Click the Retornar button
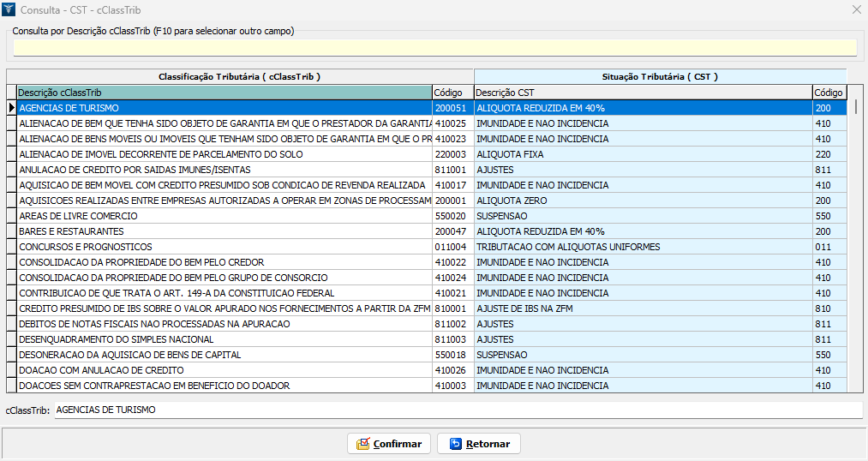This screenshot has height=461, width=868. 478,444
